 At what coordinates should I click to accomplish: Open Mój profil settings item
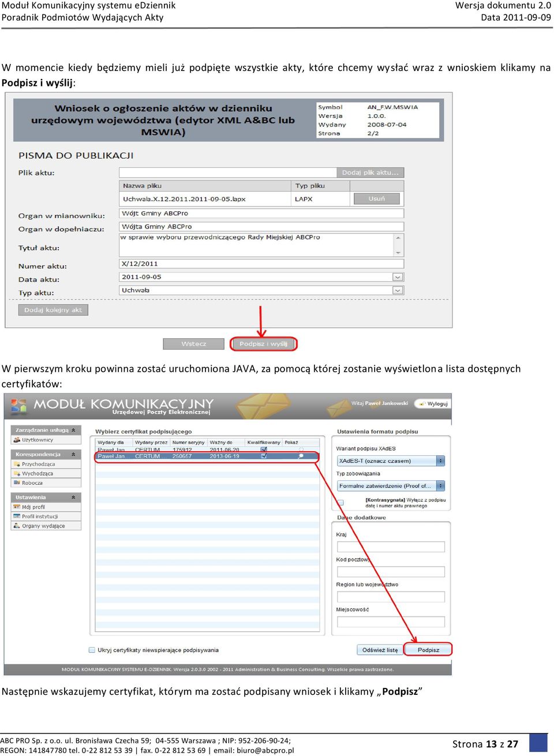pyautogui.click(x=46, y=507)
